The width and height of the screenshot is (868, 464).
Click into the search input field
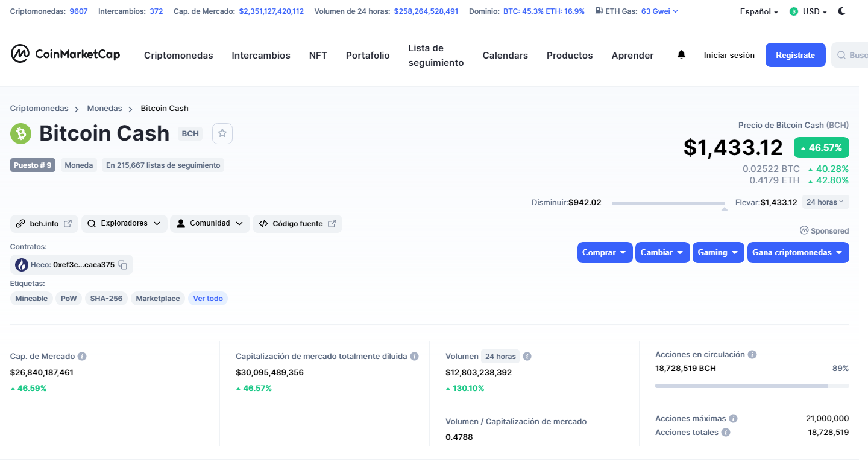point(849,55)
